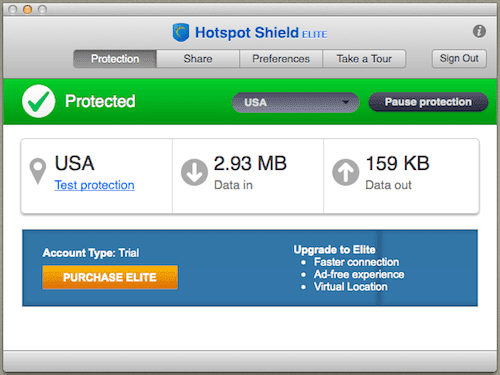Select the Take a Tour tab
This screenshot has height=375, width=500.
(364, 59)
